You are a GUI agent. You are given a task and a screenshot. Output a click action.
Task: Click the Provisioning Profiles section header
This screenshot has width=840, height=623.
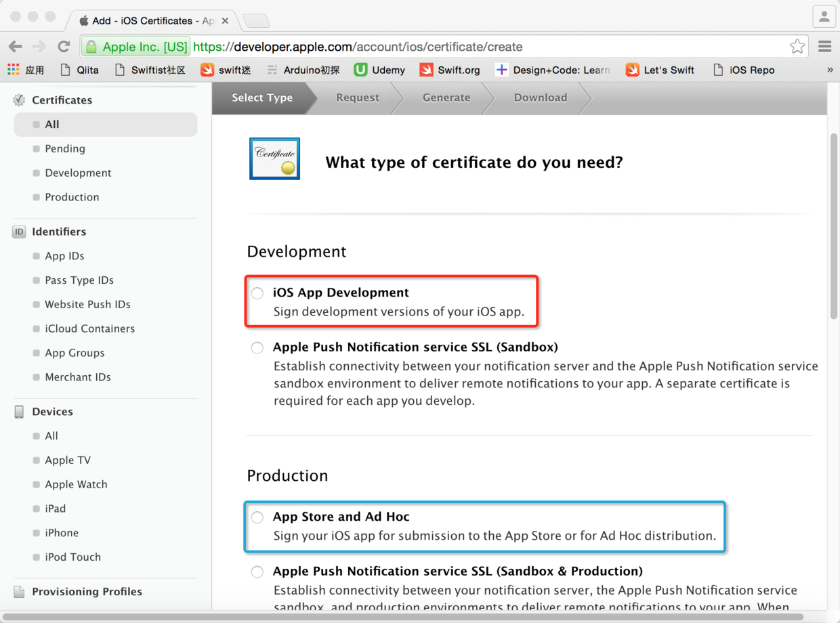(x=87, y=592)
